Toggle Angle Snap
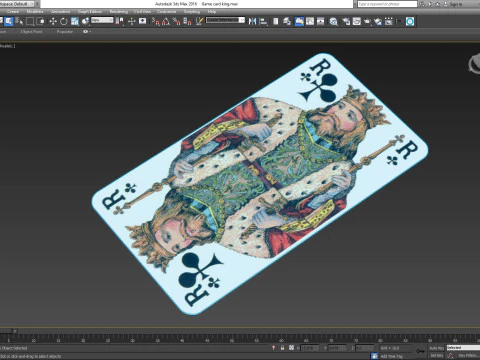The height and width of the screenshot is (360, 480). point(166,21)
